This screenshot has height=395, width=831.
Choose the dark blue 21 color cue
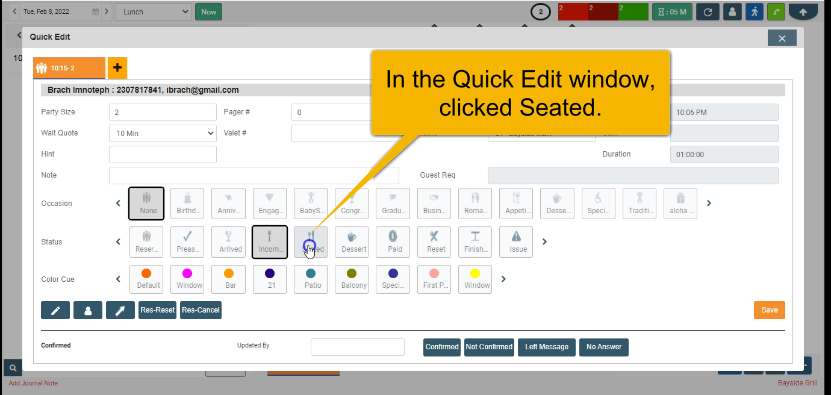point(270,279)
